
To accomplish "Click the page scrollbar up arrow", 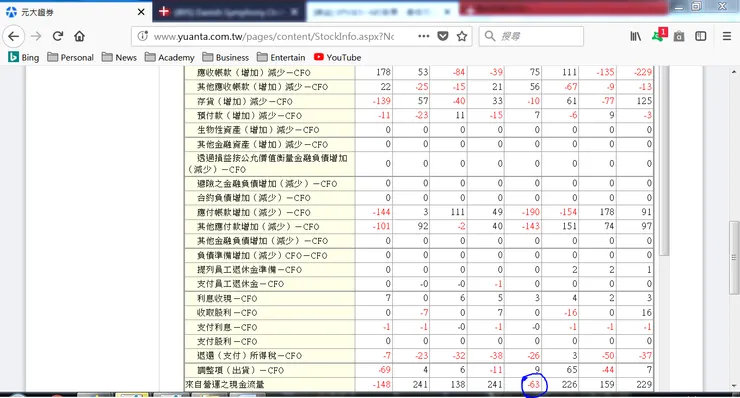I will 734,71.
